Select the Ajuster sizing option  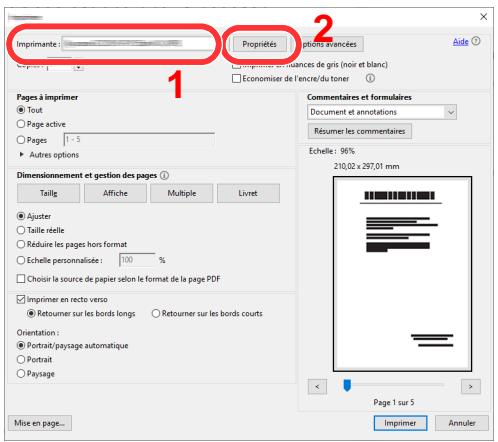pos(21,216)
